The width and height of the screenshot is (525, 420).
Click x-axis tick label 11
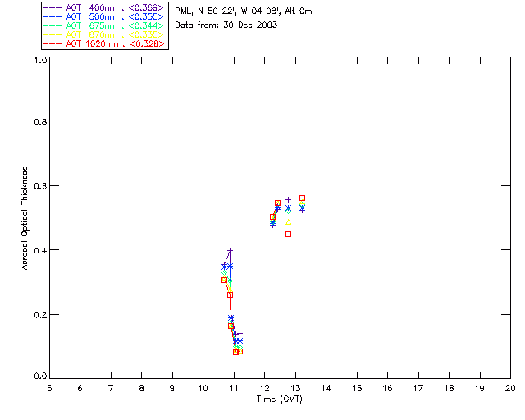pos(234,389)
